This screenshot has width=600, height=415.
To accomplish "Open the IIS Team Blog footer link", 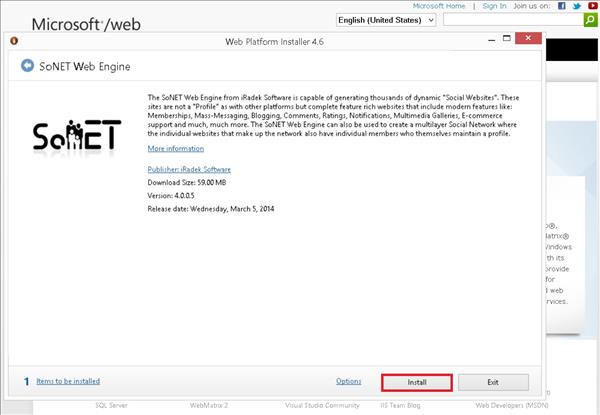I will click(x=400, y=405).
